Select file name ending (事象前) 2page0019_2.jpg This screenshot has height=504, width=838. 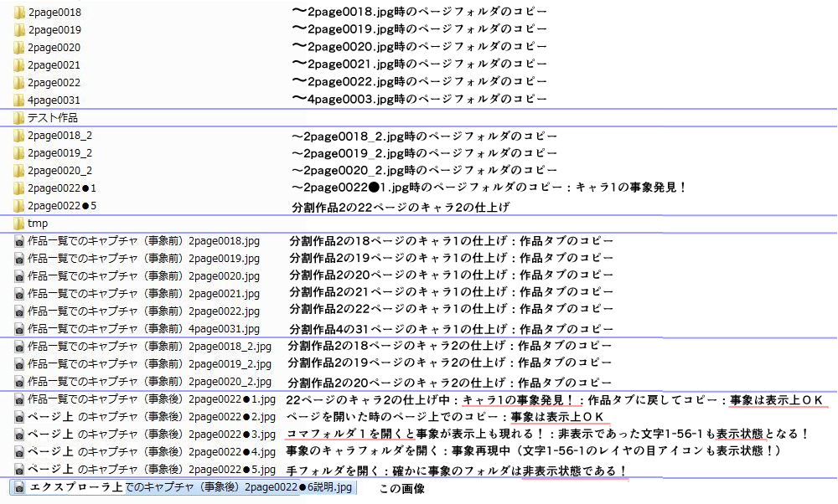[x=150, y=364]
